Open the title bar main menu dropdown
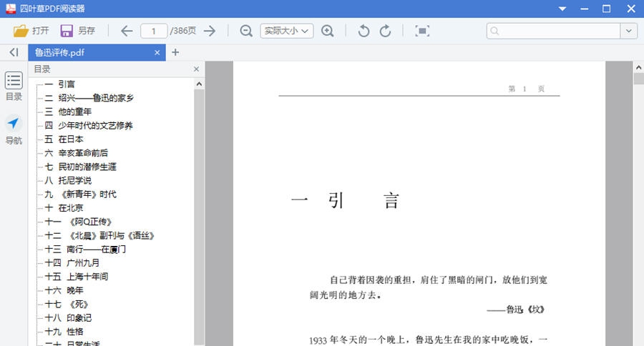This screenshot has width=644, height=346. pos(562,9)
